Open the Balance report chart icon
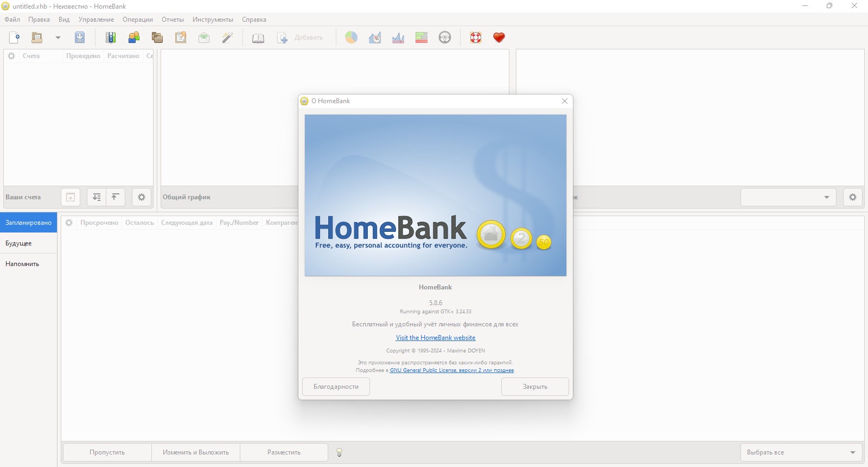Image resolution: width=868 pixels, height=467 pixels. [x=398, y=37]
